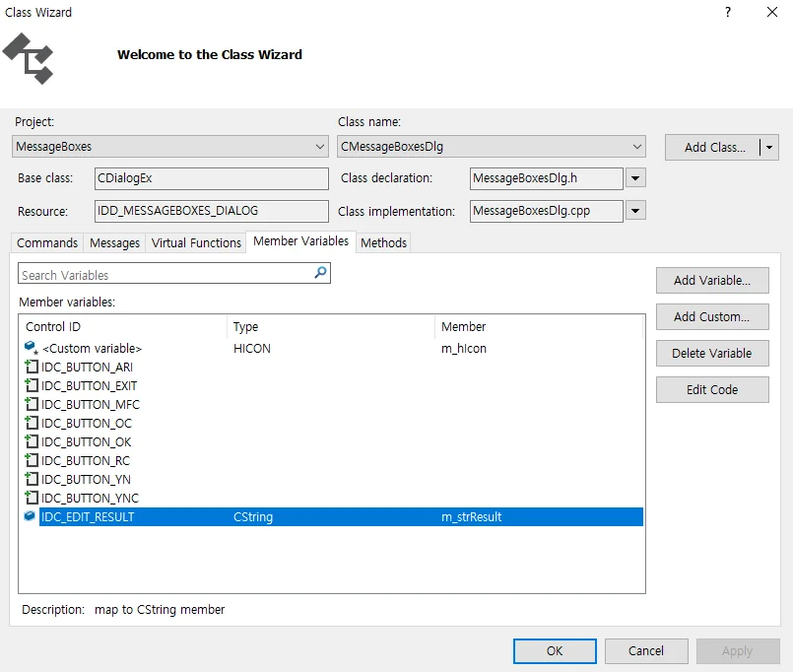Expand the Project combo box
793x672 pixels.
click(319, 147)
